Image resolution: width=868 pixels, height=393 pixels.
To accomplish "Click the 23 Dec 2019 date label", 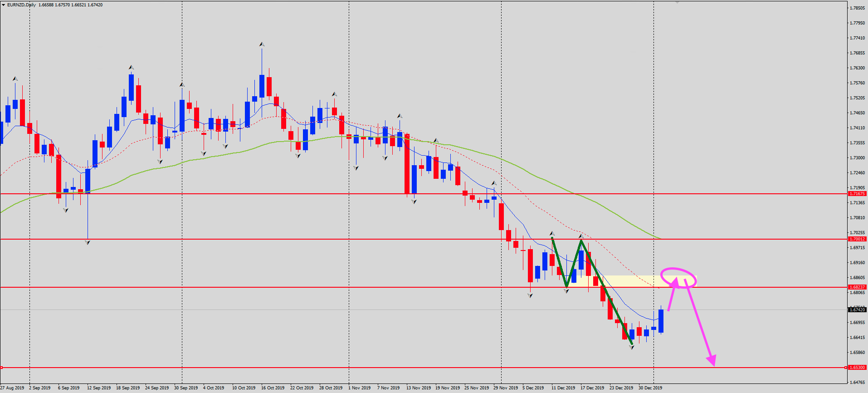I will [x=621, y=388].
